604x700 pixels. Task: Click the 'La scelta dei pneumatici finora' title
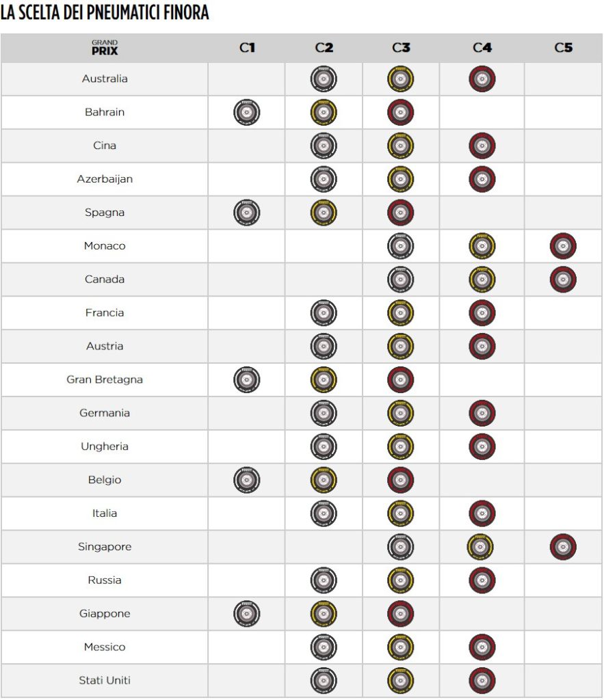[x=105, y=14]
